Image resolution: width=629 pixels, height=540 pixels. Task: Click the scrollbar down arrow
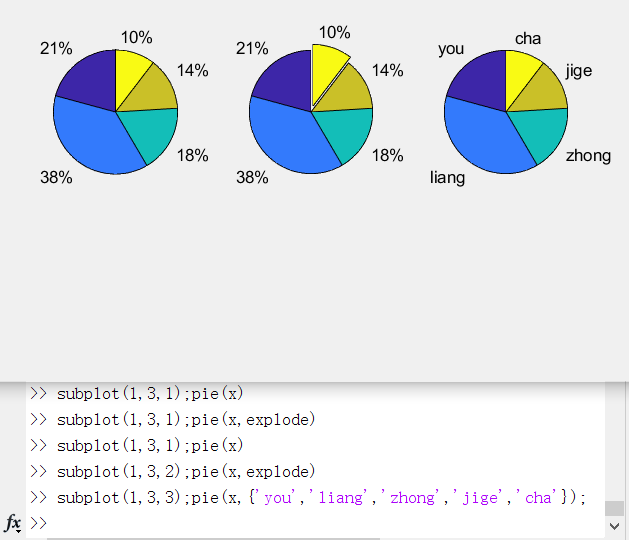(x=614, y=526)
